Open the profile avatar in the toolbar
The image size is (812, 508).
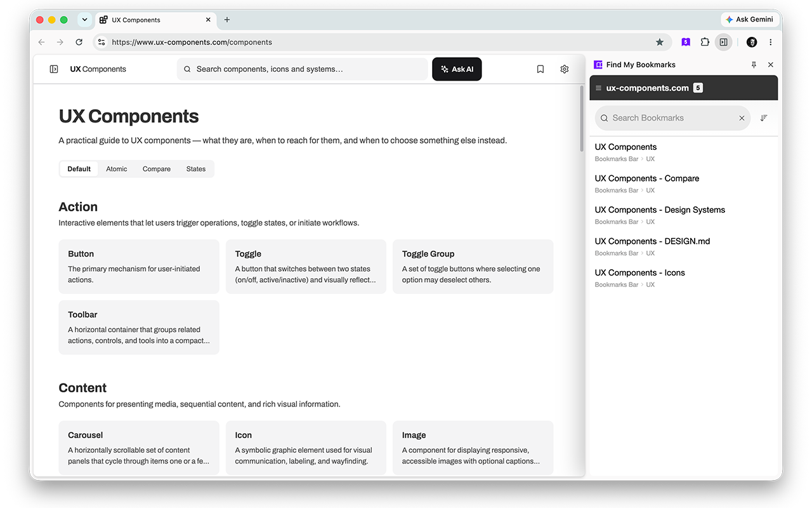coord(752,42)
